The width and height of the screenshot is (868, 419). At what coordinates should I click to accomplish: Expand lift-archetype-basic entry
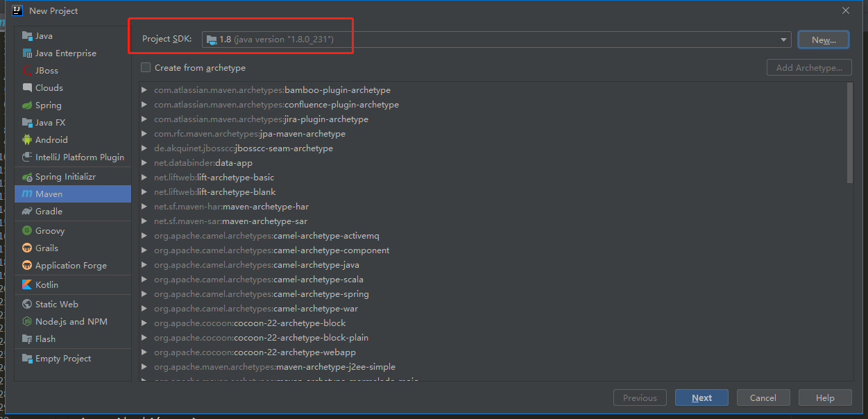(144, 178)
